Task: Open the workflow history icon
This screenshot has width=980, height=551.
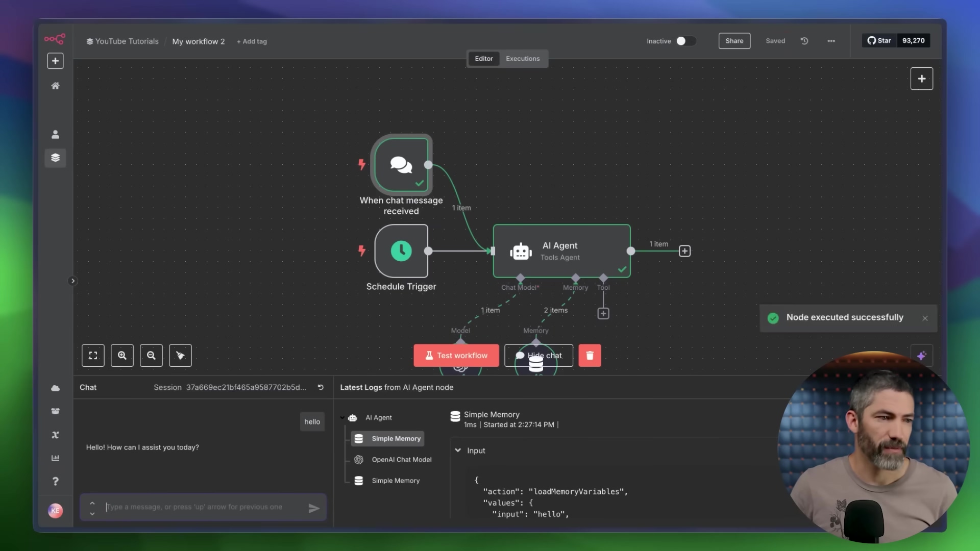Action: point(804,41)
